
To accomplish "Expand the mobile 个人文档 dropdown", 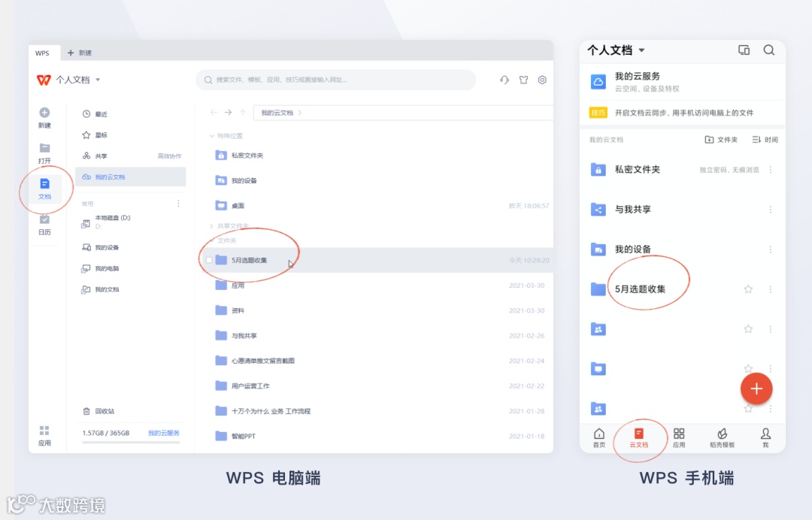I will 641,50.
